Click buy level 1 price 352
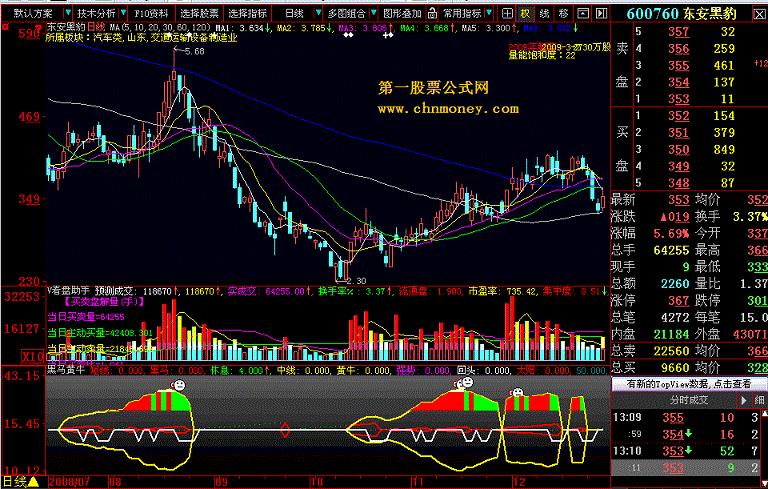768x489 pixels. 679,116
